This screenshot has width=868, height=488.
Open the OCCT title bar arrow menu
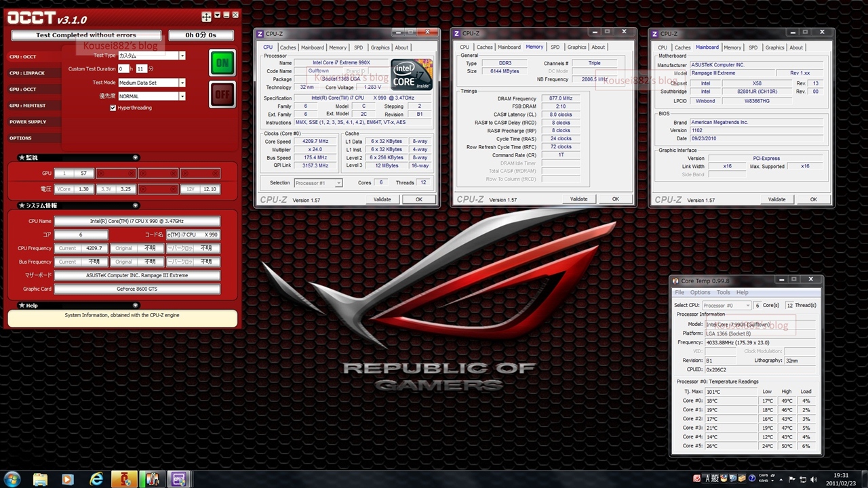(217, 15)
